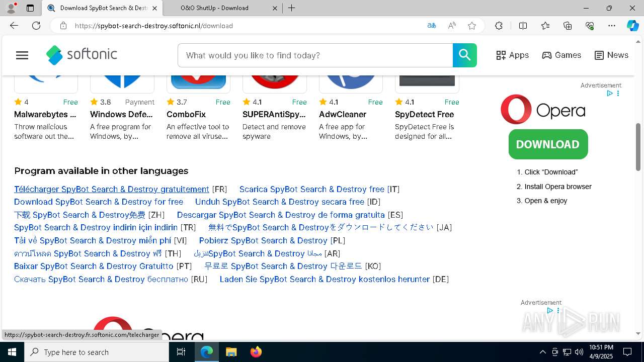Open the Korean [KO] SpyBot link

[x=283, y=266]
